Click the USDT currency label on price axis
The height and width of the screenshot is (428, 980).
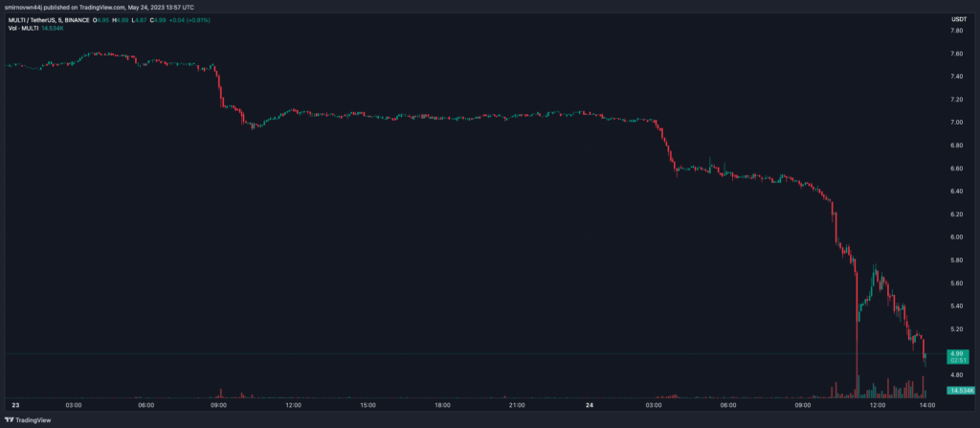point(959,20)
